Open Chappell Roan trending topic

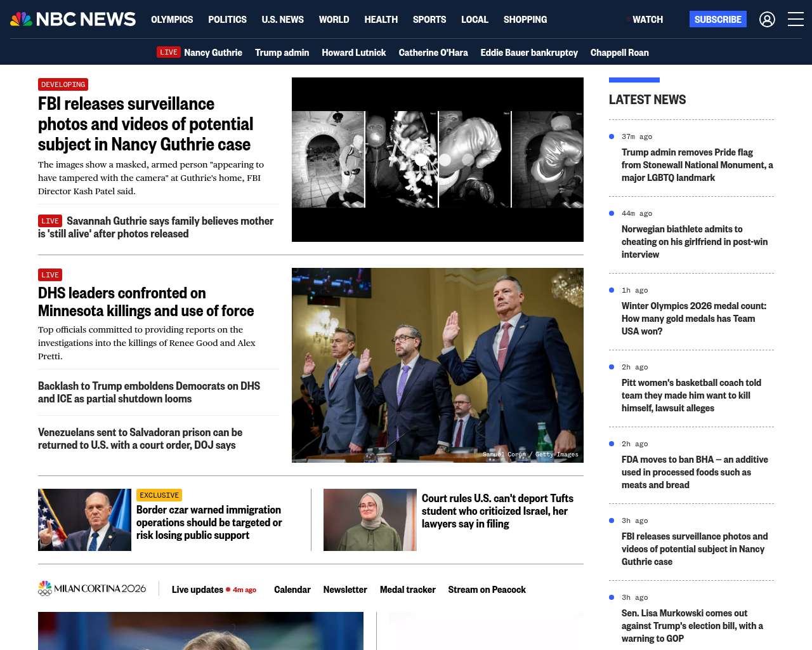click(619, 53)
